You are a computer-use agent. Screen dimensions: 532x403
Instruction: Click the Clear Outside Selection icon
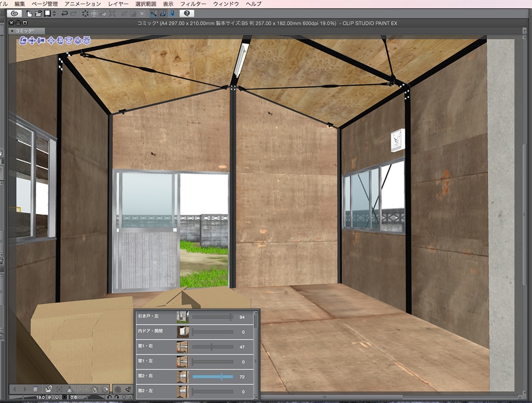point(94,13)
